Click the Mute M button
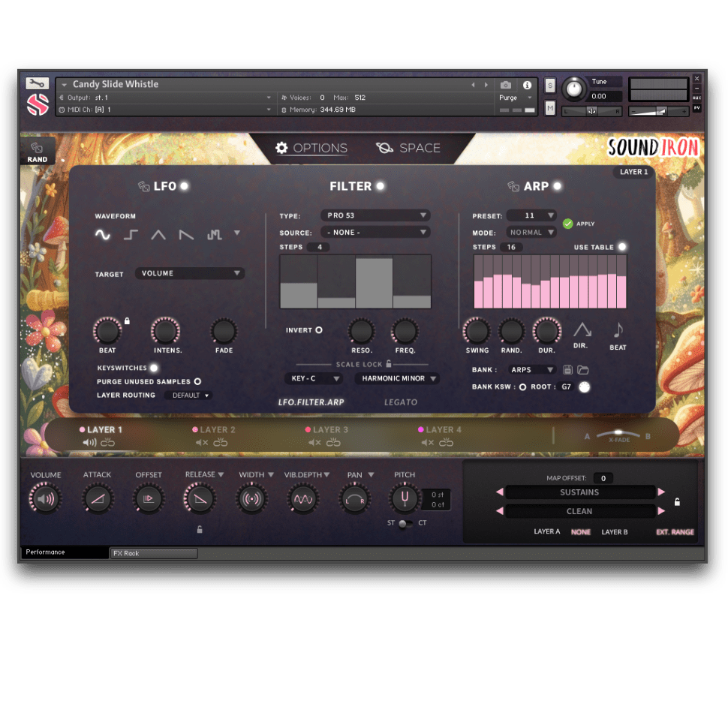The image size is (728, 728). (550, 109)
